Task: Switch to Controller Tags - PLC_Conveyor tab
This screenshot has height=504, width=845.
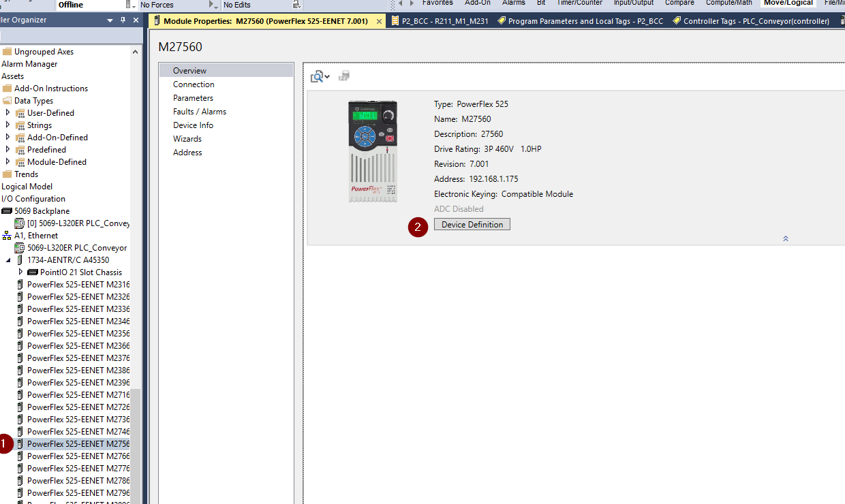Action: (x=751, y=21)
